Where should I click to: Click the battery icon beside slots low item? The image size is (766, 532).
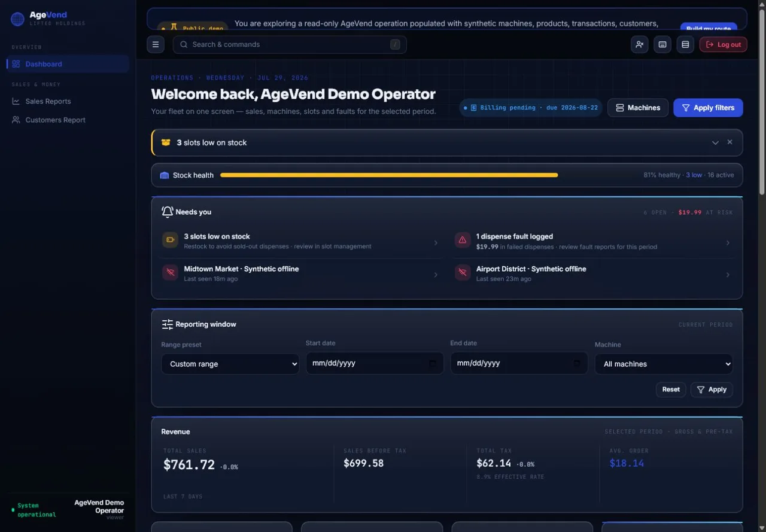pos(171,240)
